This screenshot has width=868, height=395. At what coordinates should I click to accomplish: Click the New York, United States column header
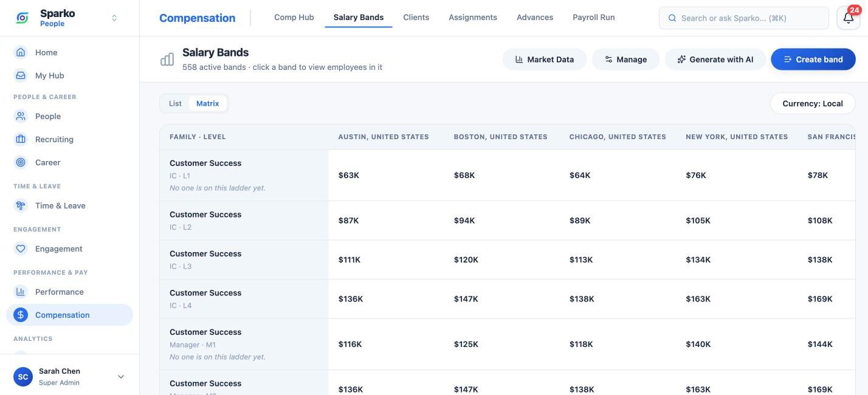(737, 137)
